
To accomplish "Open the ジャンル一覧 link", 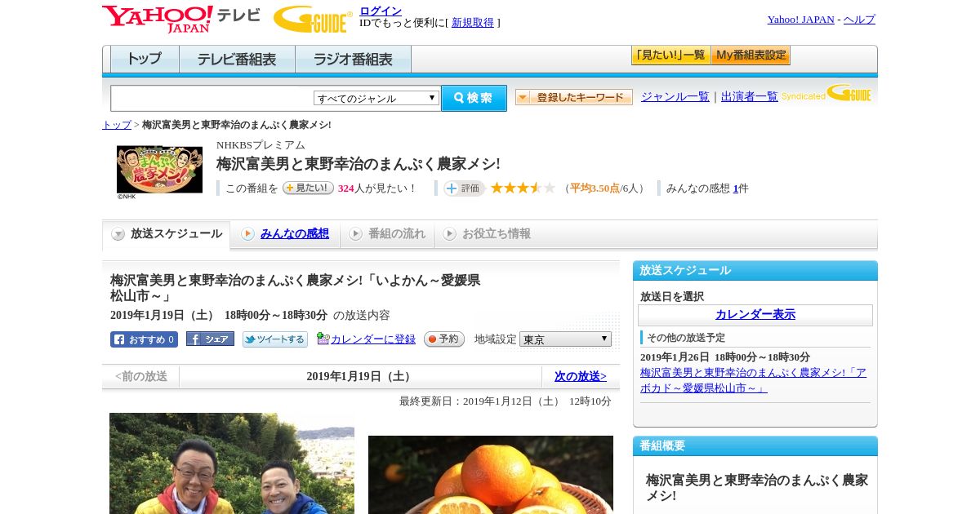I will click(x=675, y=96).
